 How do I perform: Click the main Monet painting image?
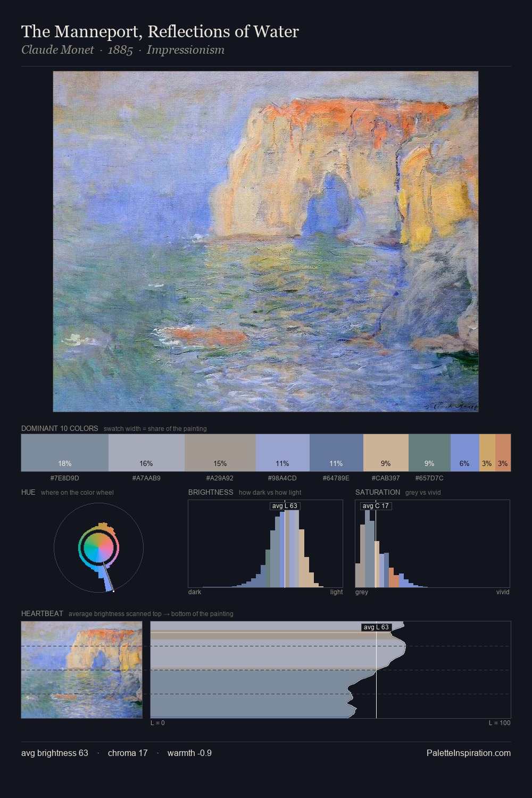266,242
